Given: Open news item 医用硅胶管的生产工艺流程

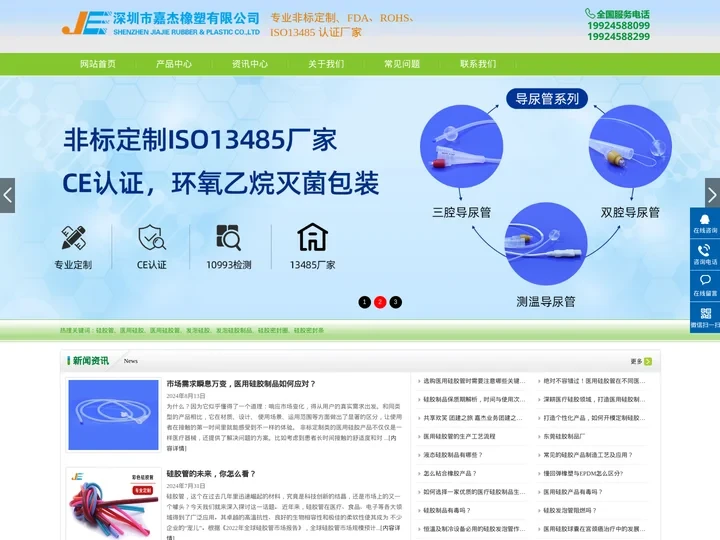Looking at the screenshot, I should click(x=459, y=436).
